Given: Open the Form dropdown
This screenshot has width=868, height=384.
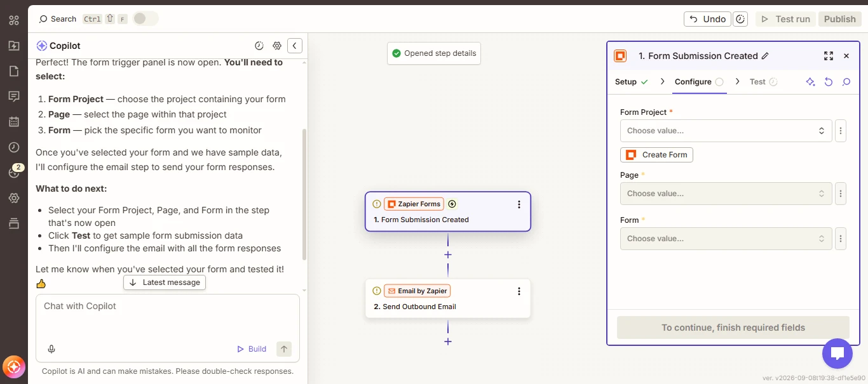Looking at the screenshot, I should pyautogui.click(x=726, y=239).
